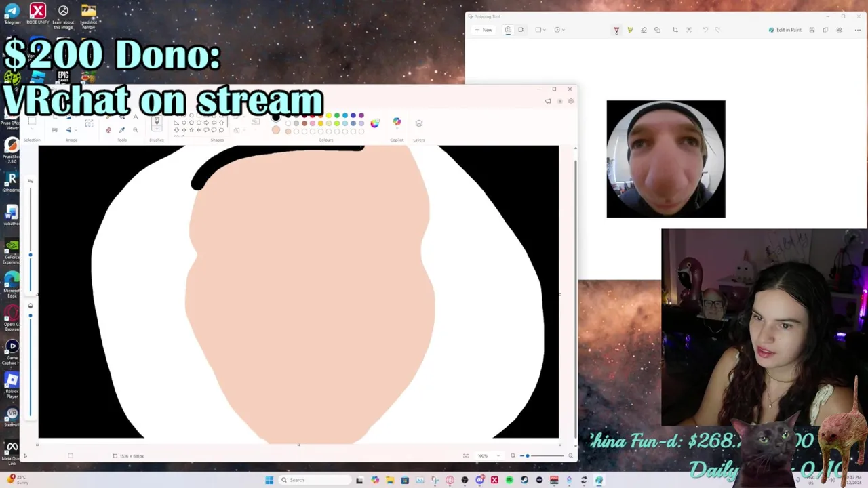Viewport: 868px width, 488px height.
Task: Click the Image crop icon in Snipping Tool
Action: point(675,30)
